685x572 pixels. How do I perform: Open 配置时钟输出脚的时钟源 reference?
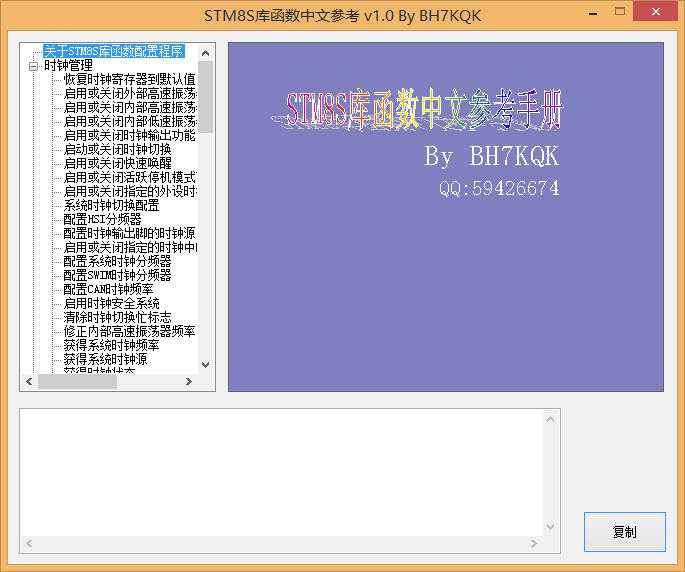[130, 233]
